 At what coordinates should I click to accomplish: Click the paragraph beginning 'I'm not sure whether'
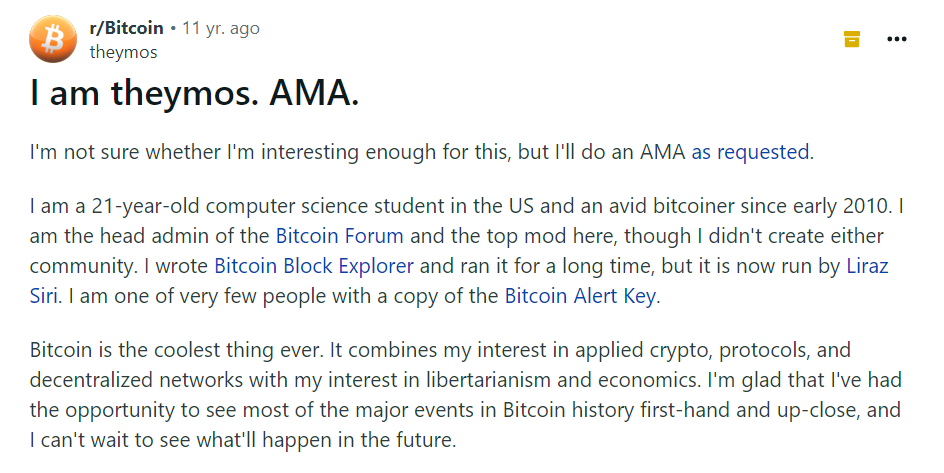point(421,152)
